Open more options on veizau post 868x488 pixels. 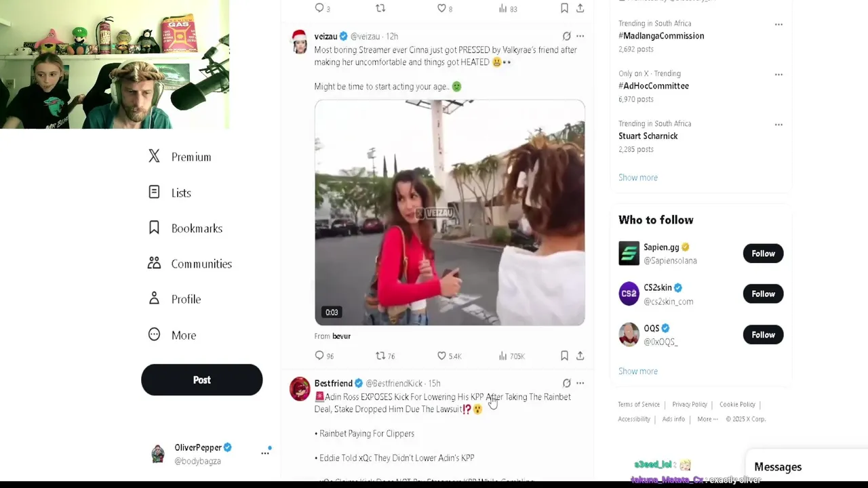(x=580, y=36)
